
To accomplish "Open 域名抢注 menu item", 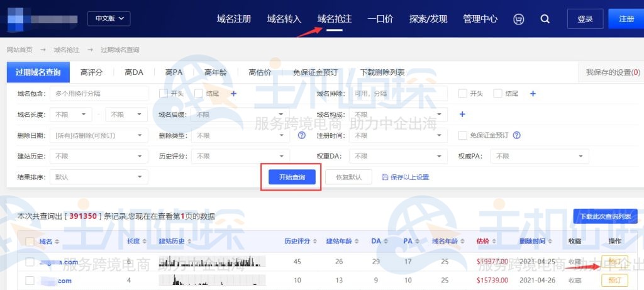I will coord(335,19).
